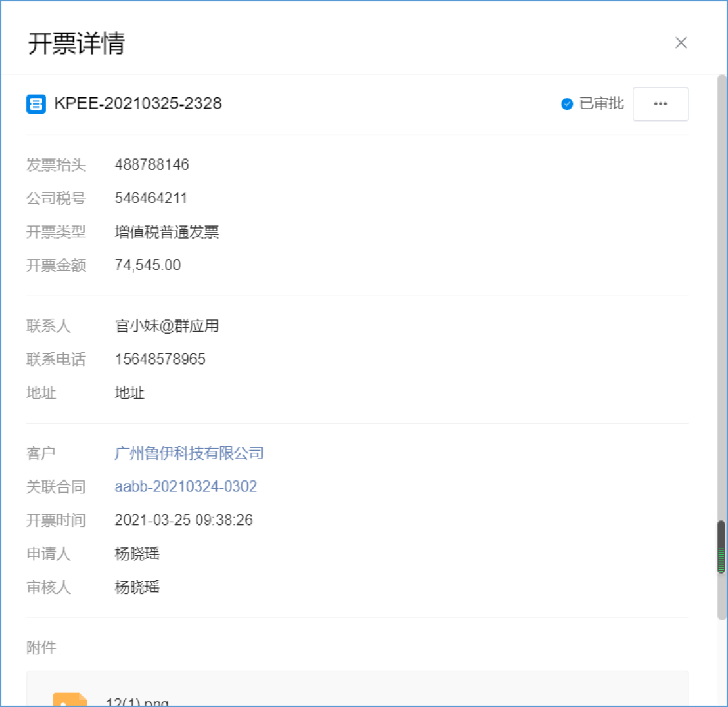Close the 开票详情 dialog
The width and height of the screenshot is (728, 707).
(680, 43)
